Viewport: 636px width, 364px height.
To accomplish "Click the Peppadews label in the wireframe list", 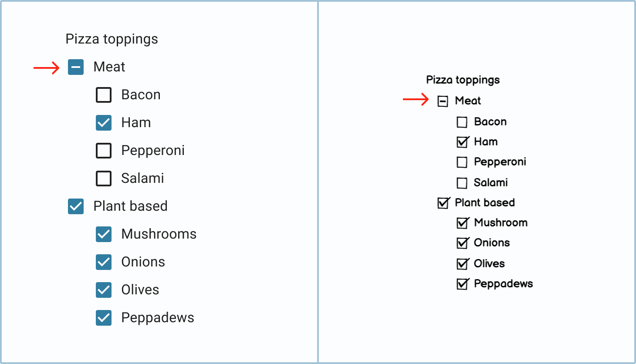I will click(x=503, y=283).
